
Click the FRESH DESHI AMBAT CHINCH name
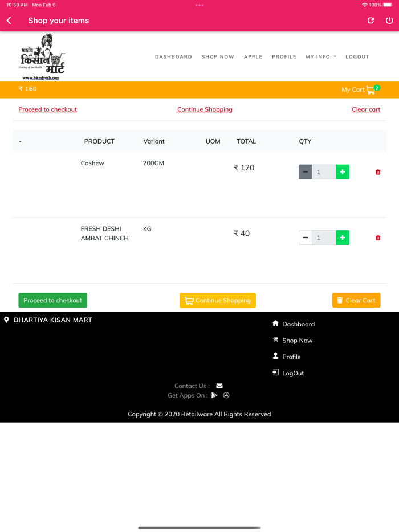point(104,234)
